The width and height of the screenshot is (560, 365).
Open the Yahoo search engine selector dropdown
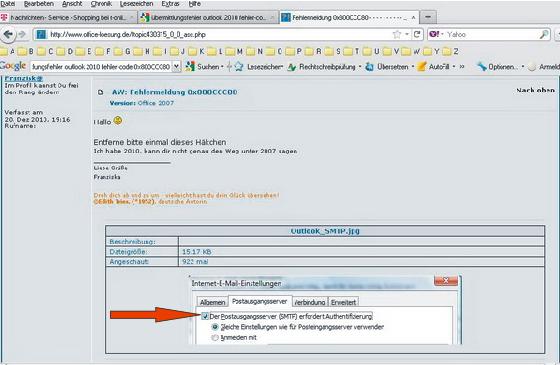436,34
